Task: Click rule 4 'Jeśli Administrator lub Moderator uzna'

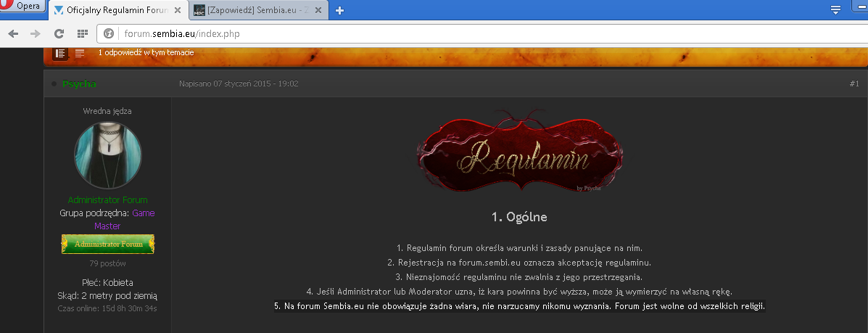Action: click(519, 292)
